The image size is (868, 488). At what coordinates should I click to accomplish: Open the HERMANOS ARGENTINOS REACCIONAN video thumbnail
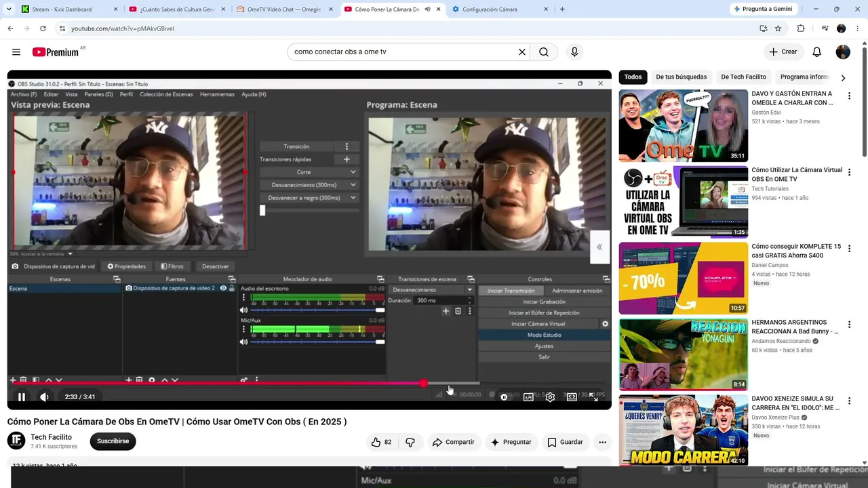click(683, 354)
